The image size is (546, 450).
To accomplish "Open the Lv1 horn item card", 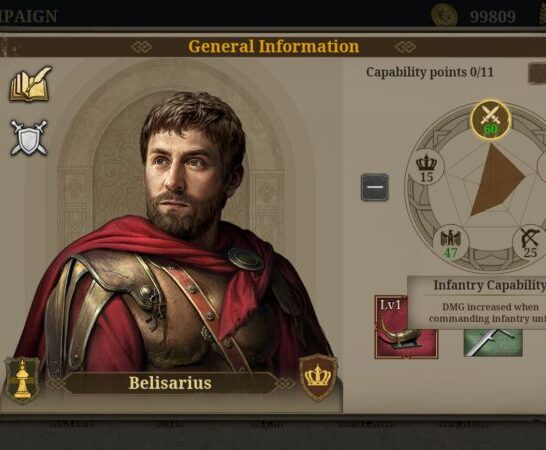I will point(406,327).
